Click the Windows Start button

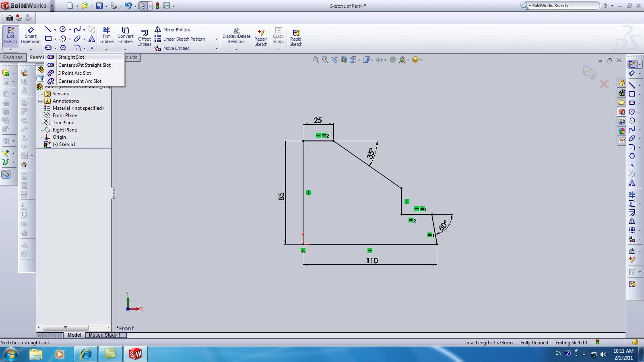click(11, 354)
